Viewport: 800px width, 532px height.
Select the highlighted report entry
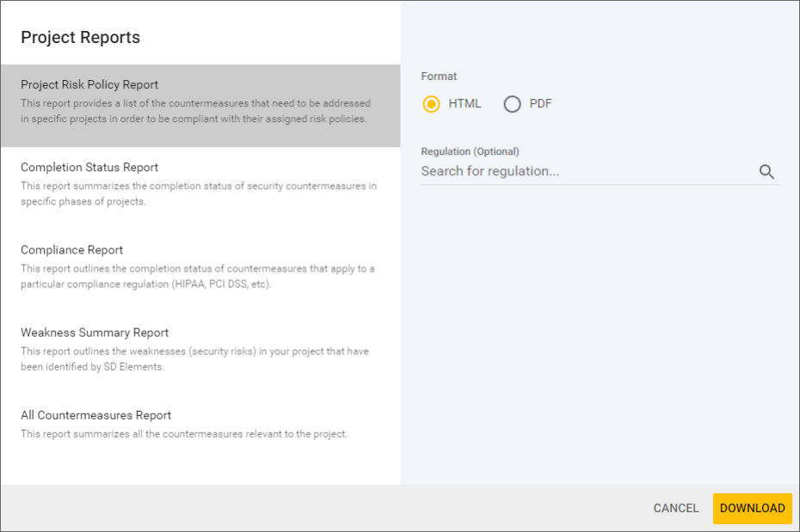click(200, 103)
